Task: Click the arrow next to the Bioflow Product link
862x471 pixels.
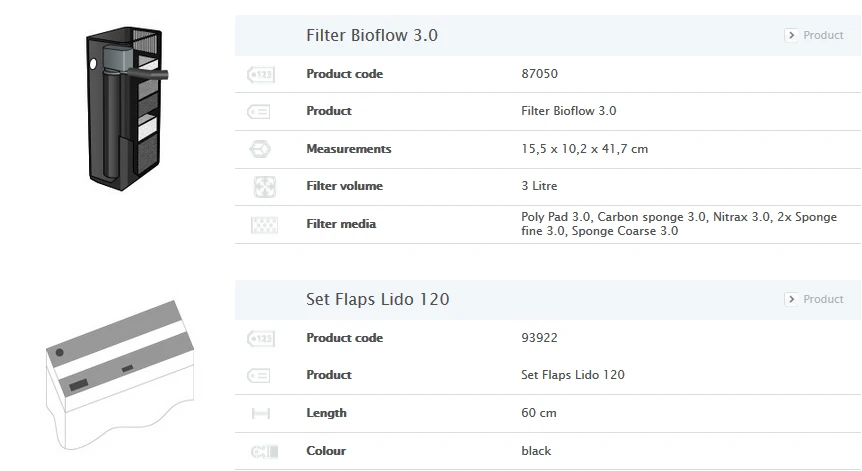Action: click(x=791, y=35)
